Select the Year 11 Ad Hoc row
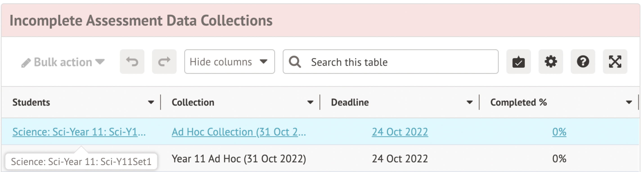 (x=239, y=159)
